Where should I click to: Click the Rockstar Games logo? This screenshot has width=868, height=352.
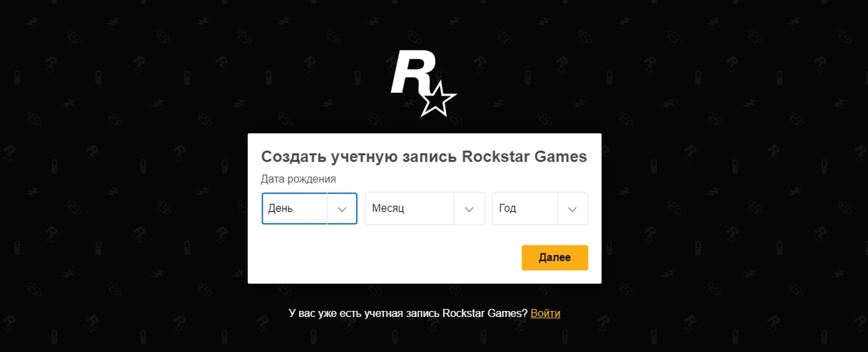coord(423,84)
